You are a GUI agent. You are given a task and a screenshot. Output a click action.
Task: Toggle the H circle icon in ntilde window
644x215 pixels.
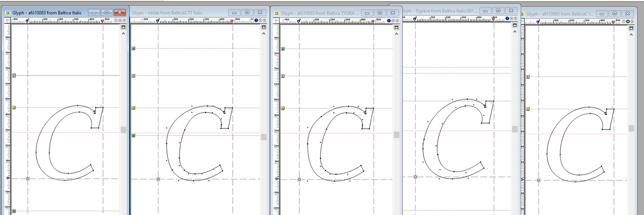(260, 20)
